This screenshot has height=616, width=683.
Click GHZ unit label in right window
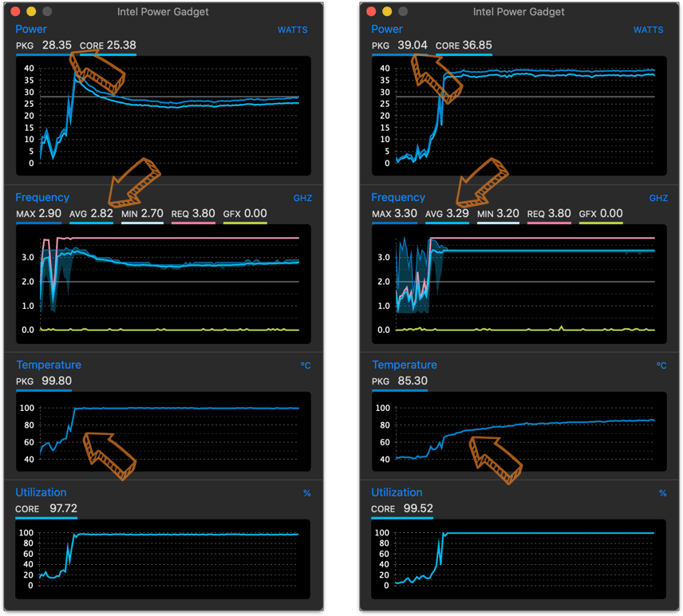pyautogui.click(x=658, y=198)
